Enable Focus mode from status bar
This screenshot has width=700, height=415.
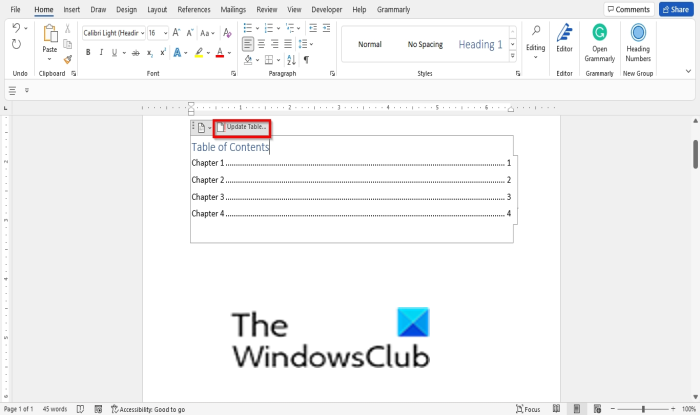click(x=528, y=409)
